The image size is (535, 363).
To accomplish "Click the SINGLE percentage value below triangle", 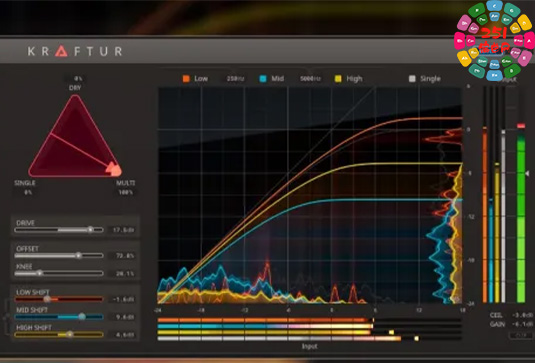I will pos(28,192).
